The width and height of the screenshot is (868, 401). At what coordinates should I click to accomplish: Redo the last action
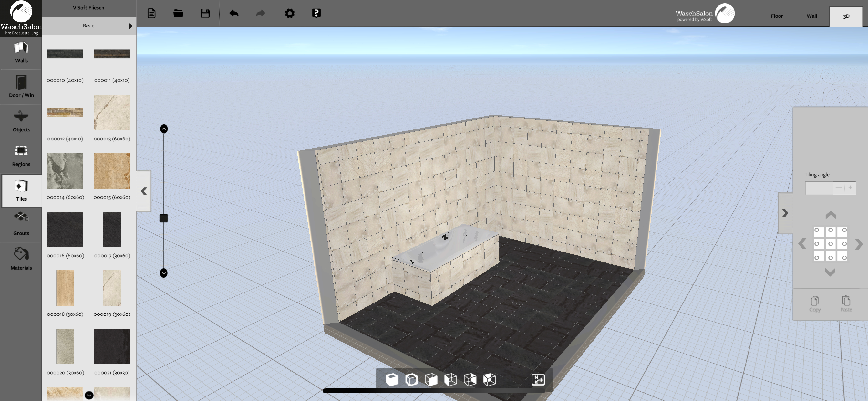coord(261,14)
